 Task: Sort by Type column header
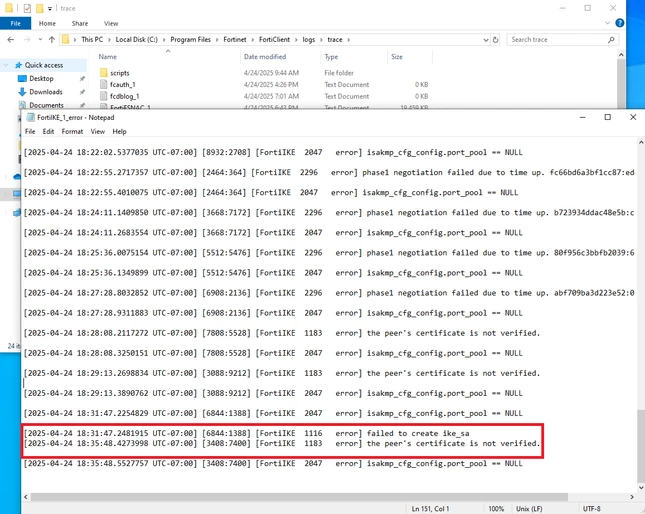[331, 57]
